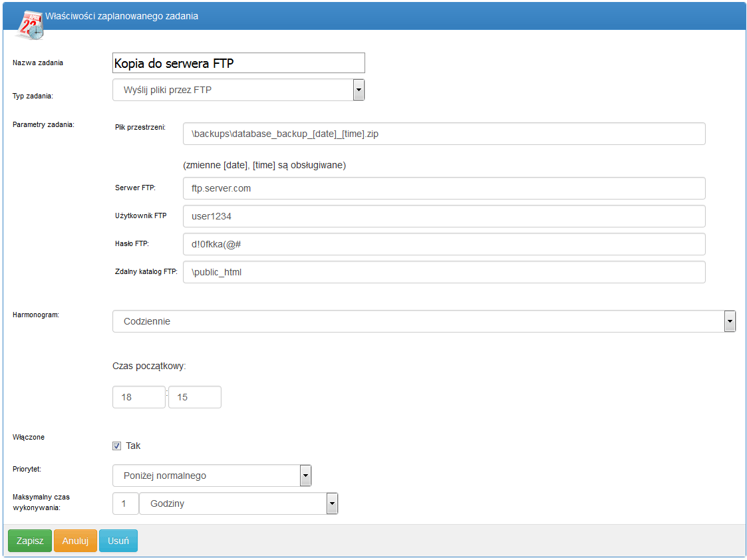Viewport: 747px width, 560px height.
Task: Click the start hour field showing 18
Action: (x=139, y=397)
